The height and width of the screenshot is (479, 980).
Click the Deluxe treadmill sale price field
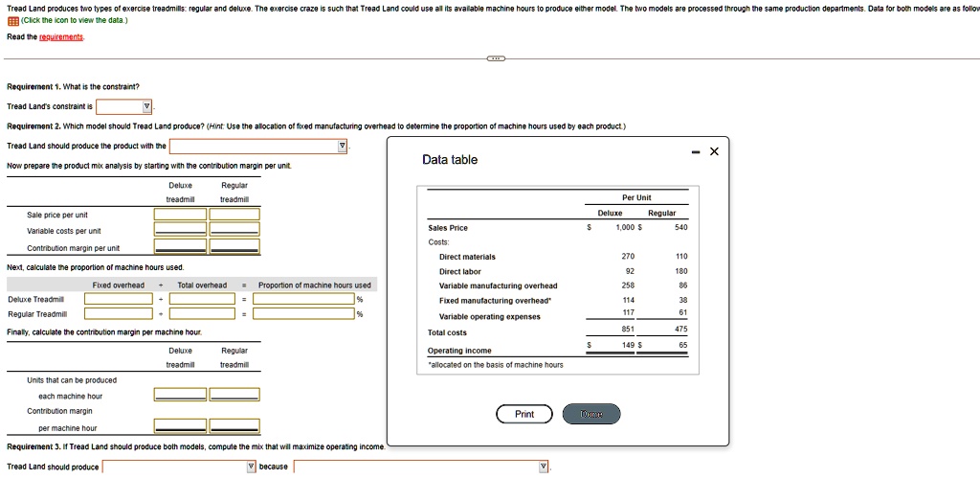click(180, 215)
